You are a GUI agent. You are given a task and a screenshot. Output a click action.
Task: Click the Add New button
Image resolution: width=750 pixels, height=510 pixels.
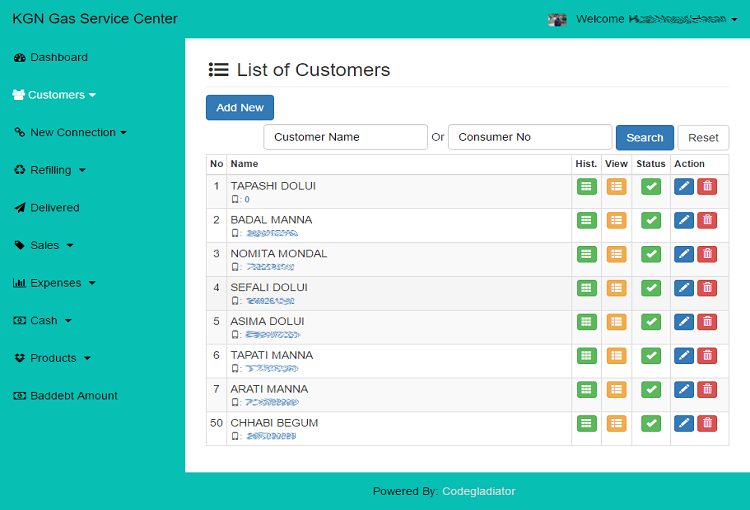click(x=240, y=108)
